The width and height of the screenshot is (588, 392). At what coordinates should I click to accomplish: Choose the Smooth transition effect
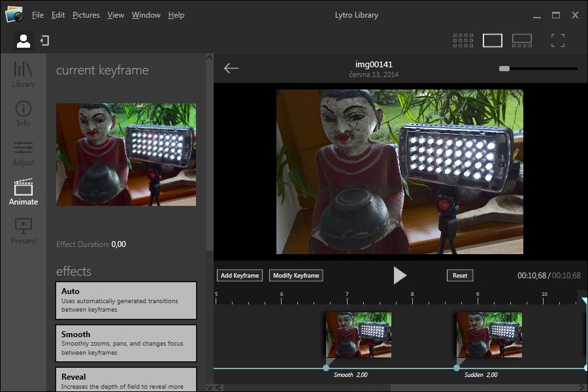pos(125,343)
